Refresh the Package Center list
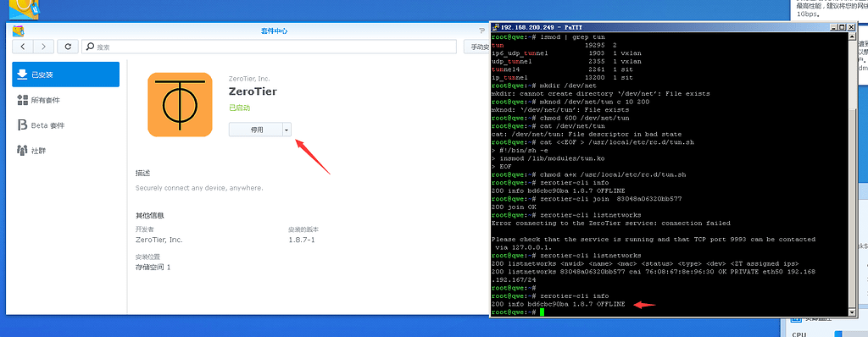 [68, 47]
